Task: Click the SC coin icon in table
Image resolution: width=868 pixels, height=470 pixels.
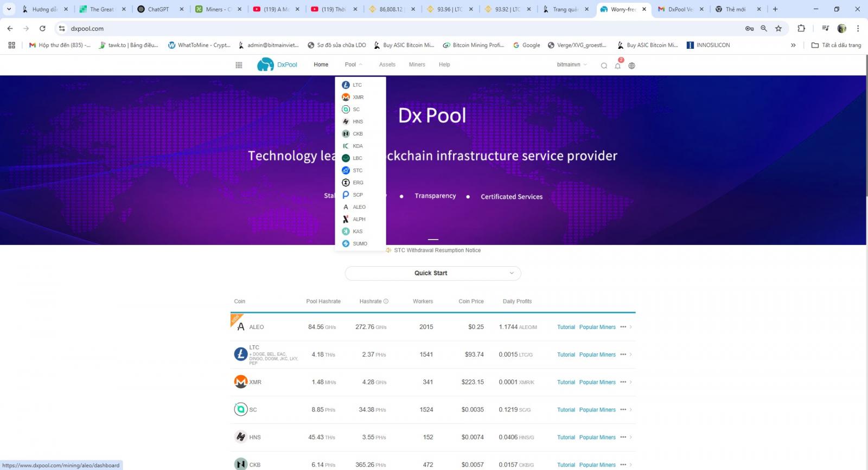Action: [241, 410]
